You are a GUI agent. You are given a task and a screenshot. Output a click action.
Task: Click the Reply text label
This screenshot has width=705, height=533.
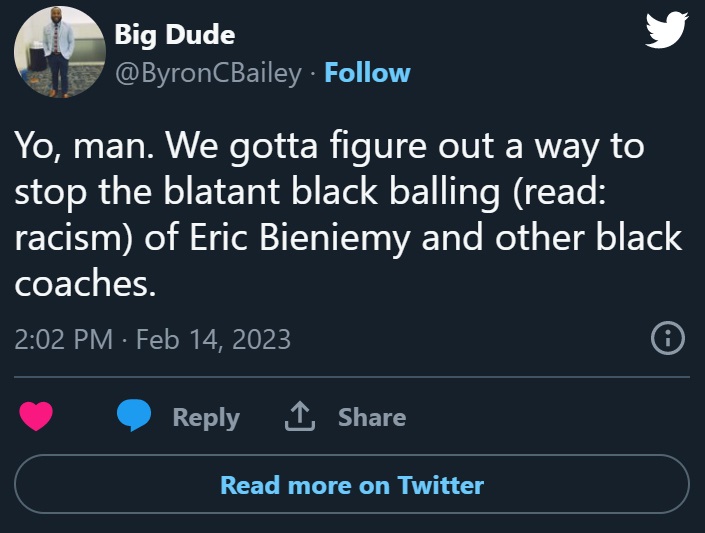click(x=206, y=417)
